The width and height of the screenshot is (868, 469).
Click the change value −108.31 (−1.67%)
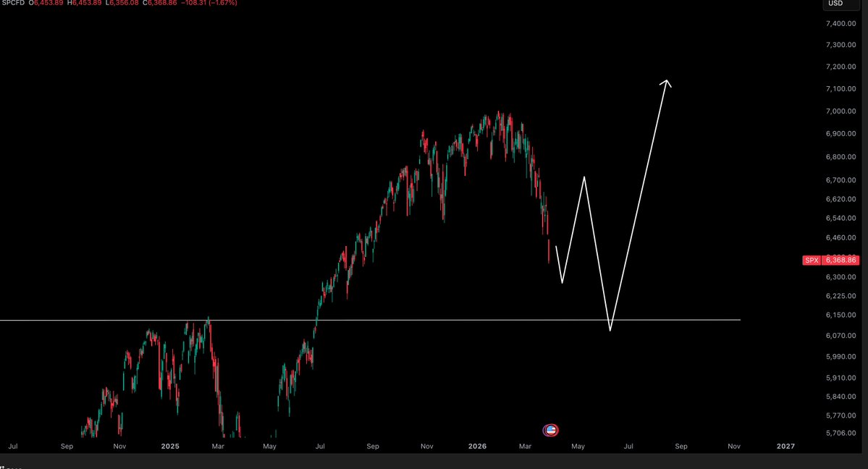[209, 4]
